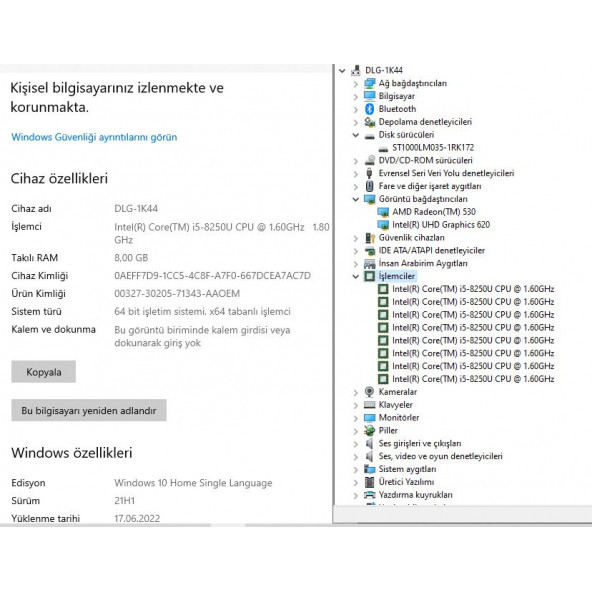
Task: Select Intel(R) UHD Graphics 620 entry
Action: click(x=441, y=225)
